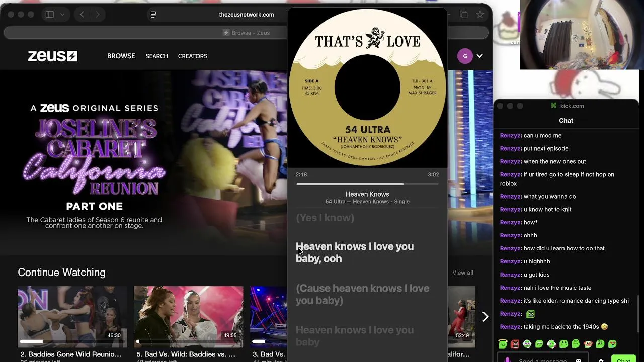Bookmark page with star icon
The height and width of the screenshot is (362, 644).
(x=480, y=15)
